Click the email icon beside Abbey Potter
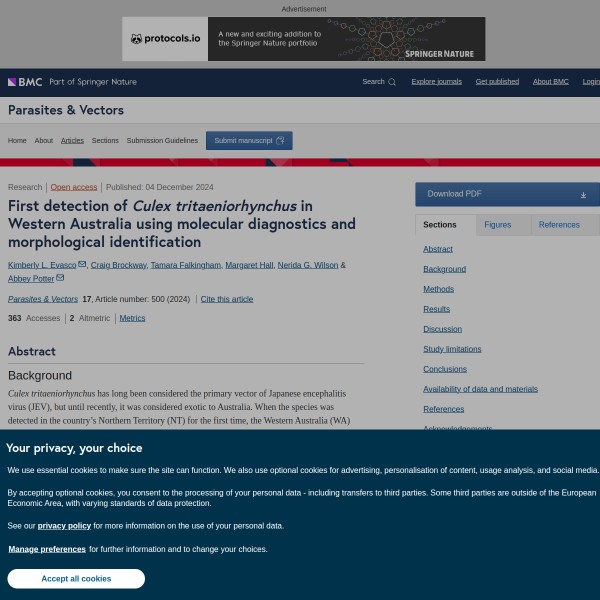600x600 pixels. (x=60, y=278)
